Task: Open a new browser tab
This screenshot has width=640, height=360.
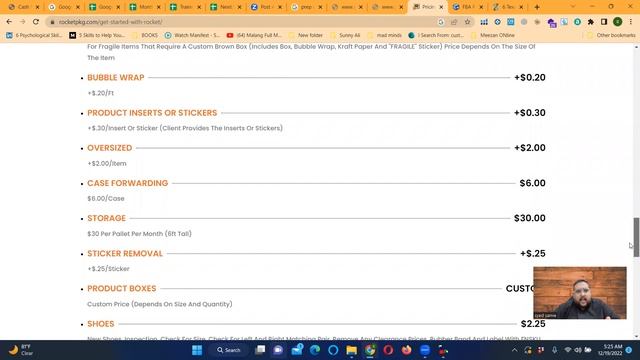Action: tap(537, 7)
